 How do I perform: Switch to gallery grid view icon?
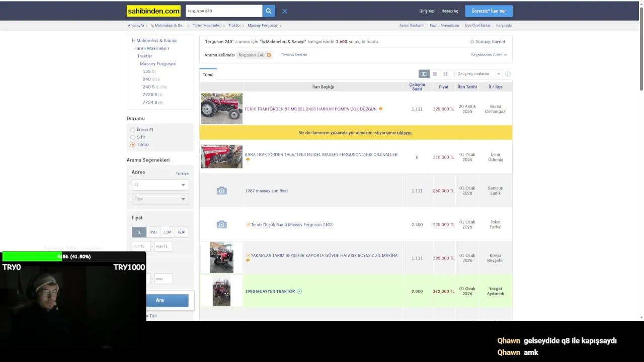[x=445, y=74]
